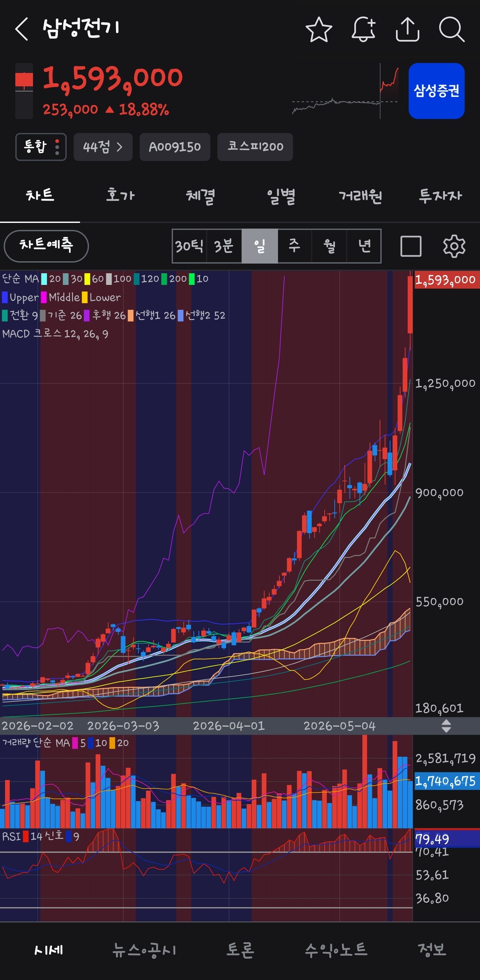Open the share icon
Image resolution: width=480 pixels, height=980 pixels.
coord(407,29)
